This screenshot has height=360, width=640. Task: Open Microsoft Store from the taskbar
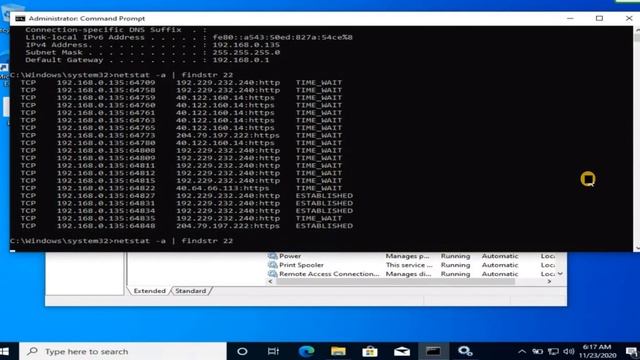(370, 351)
